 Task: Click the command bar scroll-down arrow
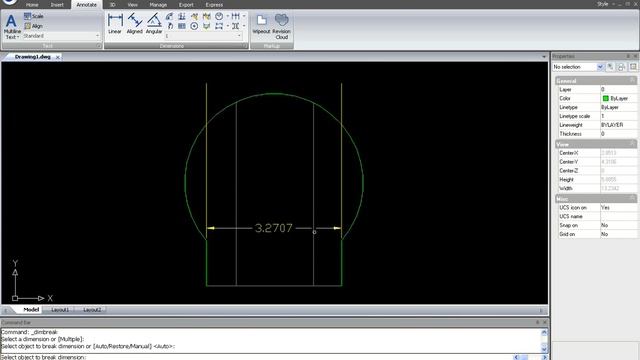click(x=544, y=349)
